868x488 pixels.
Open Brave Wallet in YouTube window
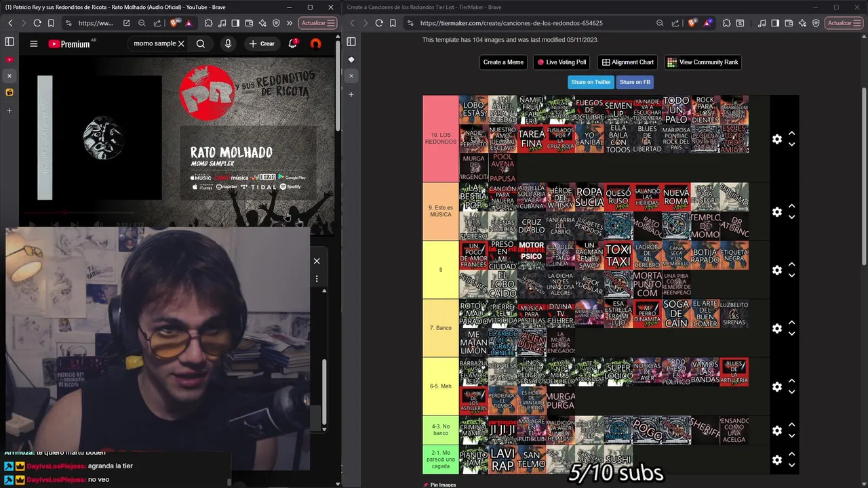point(249,23)
